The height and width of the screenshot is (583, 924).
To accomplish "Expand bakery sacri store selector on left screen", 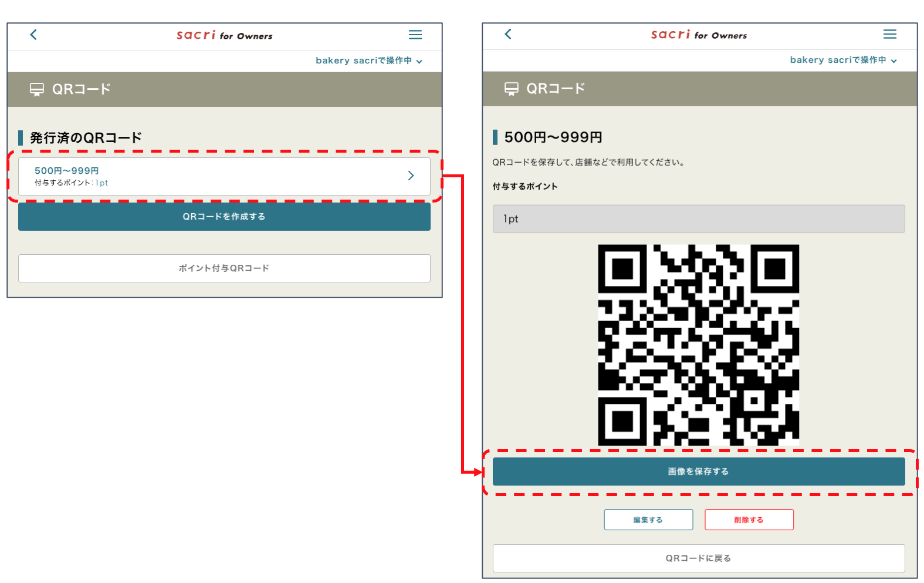I will (x=369, y=60).
